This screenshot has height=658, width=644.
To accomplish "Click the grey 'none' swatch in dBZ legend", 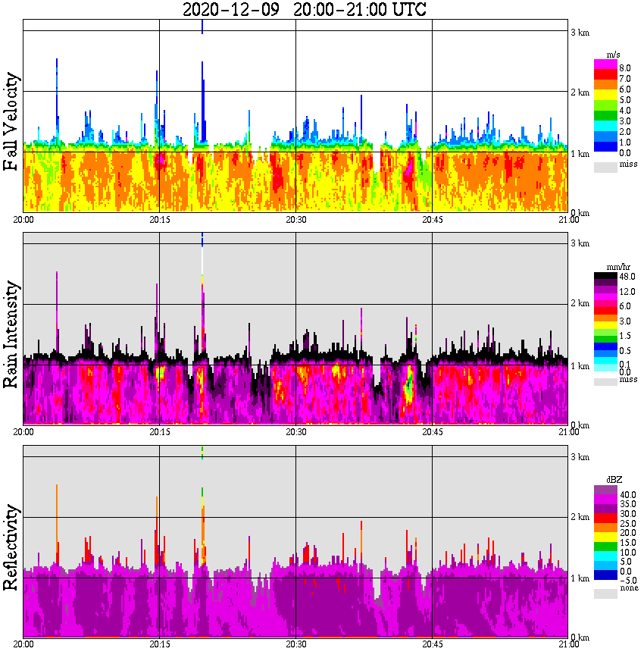I will (x=605, y=594).
